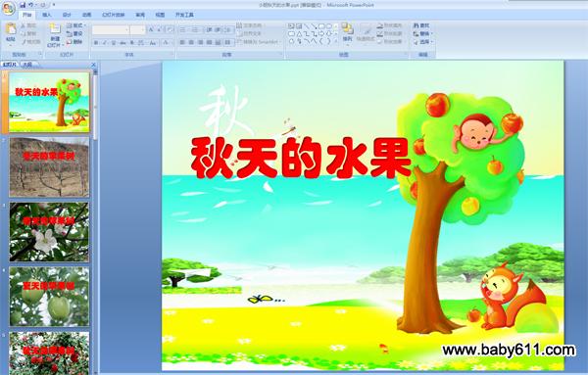588x375 pixels.
Task: Click the 删除 delete slide button
Action: pyautogui.click(x=74, y=42)
